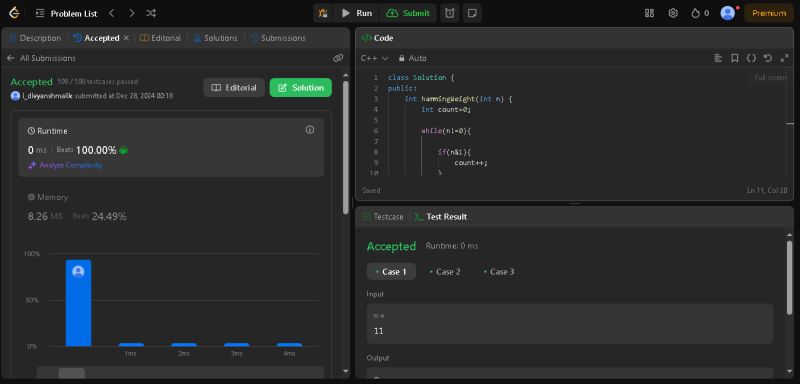Select the Accepted tab
The width and height of the screenshot is (800, 384).
coord(96,38)
